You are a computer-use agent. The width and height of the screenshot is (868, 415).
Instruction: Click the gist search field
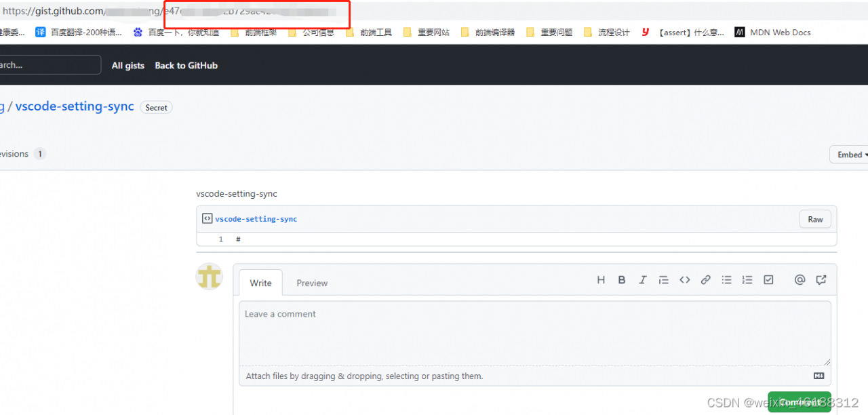(50, 65)
